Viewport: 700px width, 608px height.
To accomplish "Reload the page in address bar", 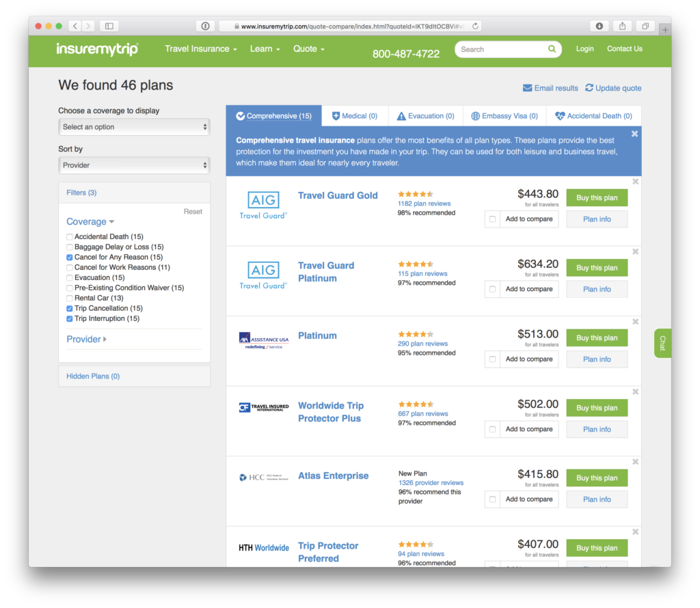I will click(476, 26).
